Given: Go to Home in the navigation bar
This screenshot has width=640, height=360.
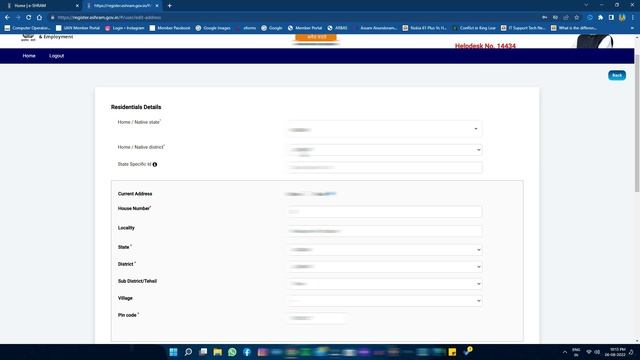Looking at the screenshot, I should point(29,56).
